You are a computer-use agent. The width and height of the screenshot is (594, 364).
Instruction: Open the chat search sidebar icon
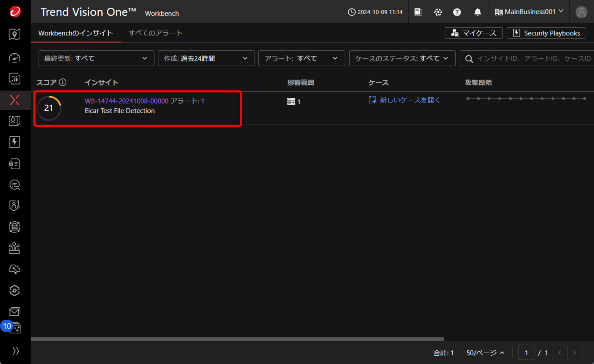click(15, 185)
